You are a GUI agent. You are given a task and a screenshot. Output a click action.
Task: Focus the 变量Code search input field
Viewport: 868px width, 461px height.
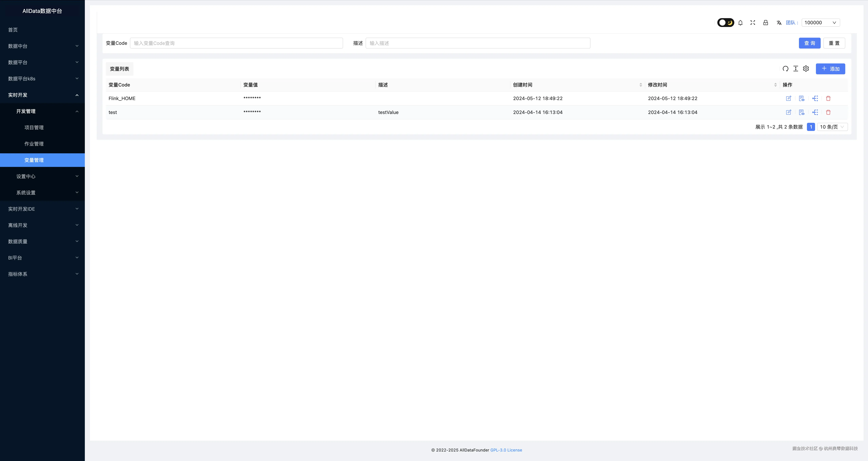(x=236, y=43)
